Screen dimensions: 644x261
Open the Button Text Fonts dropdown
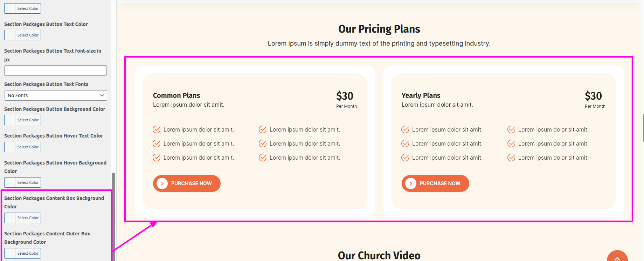(56, 95)
